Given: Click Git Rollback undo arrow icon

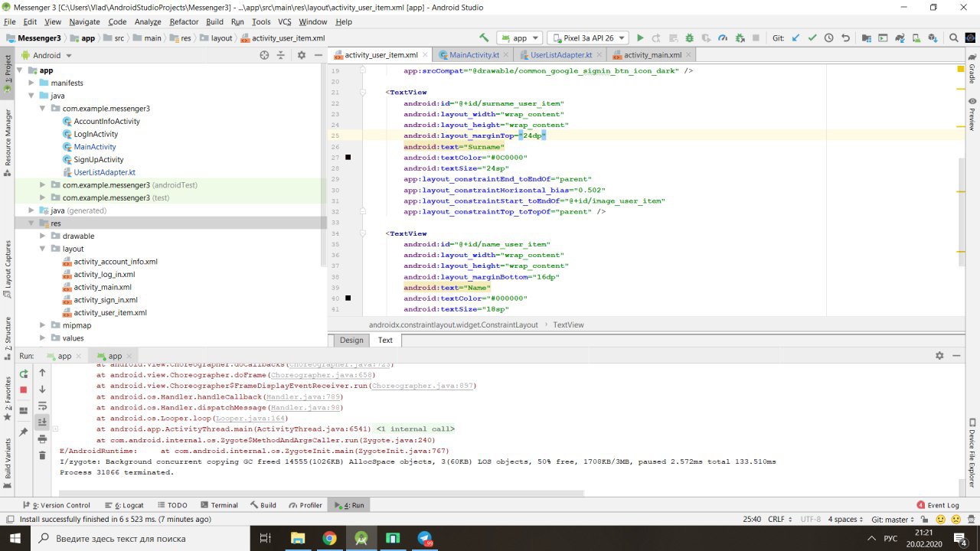Looking at the screenshot, I should click(845, 37).
